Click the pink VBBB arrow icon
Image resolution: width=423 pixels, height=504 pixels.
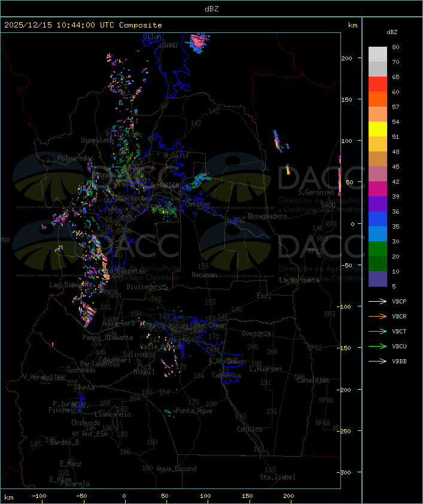coord(378,362)
